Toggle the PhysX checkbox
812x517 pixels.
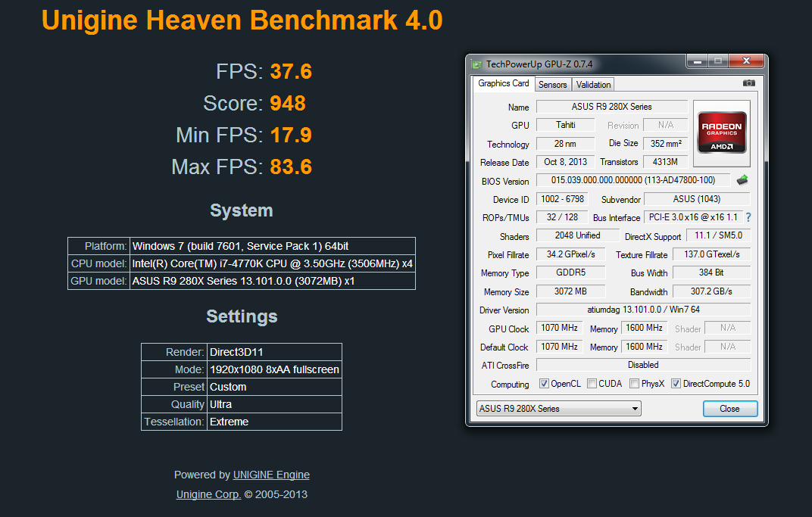[635, 384]
